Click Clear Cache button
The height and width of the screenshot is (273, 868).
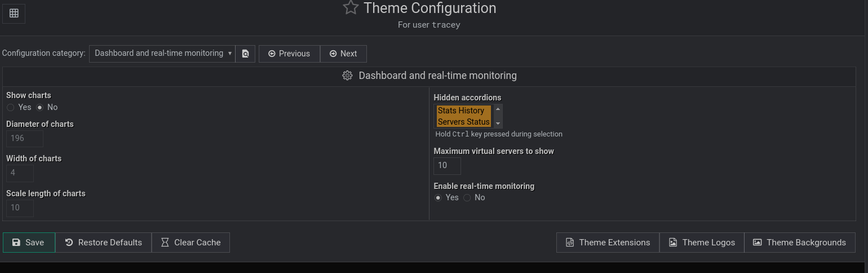point(191,243)
